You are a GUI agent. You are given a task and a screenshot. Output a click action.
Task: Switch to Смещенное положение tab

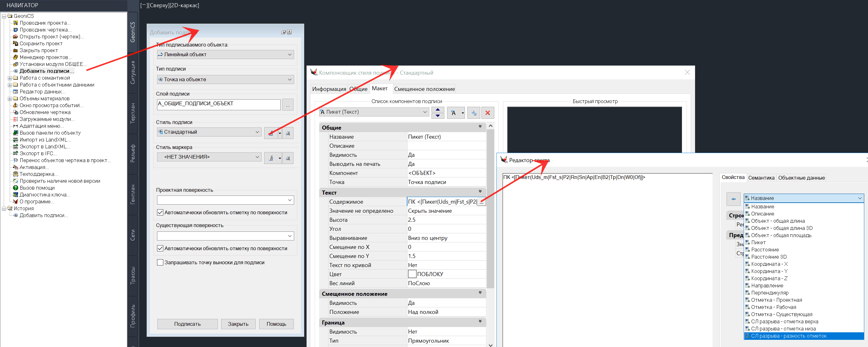click(x=424, y=89)
